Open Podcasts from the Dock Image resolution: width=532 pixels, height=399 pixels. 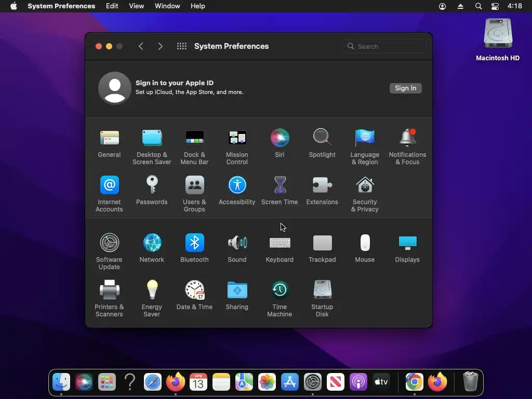(358, 382)
